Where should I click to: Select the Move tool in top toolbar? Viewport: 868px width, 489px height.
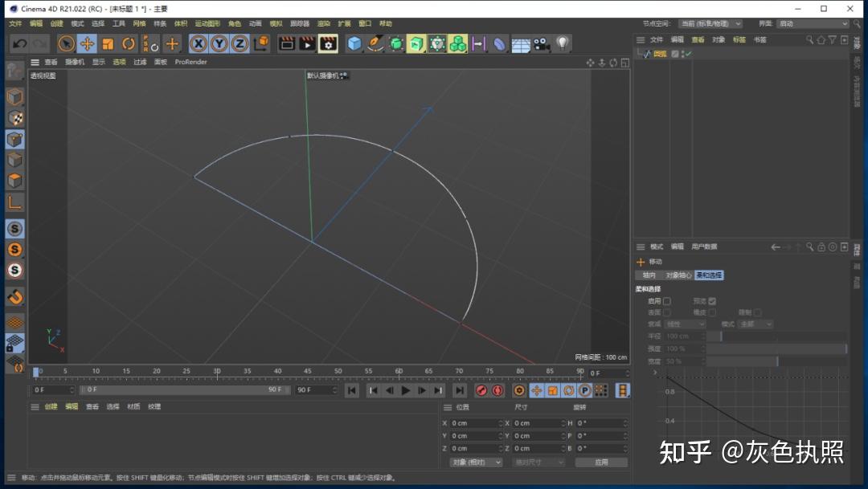87,43
